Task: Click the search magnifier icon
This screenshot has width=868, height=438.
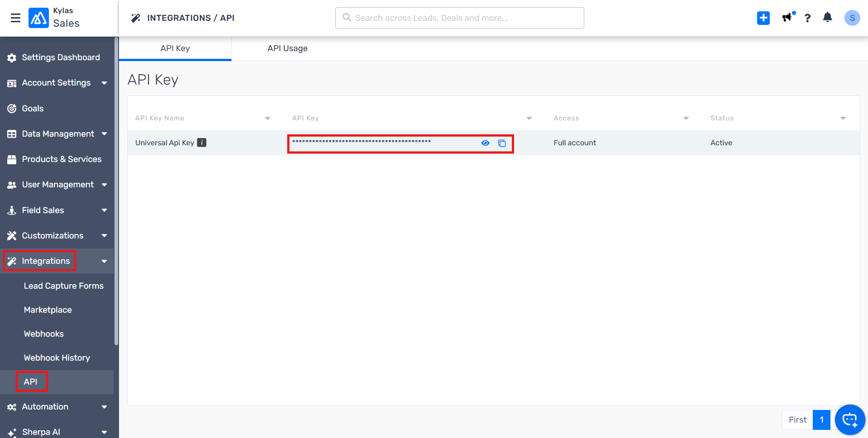Action: pyautogui.click(x=347, y=17)
